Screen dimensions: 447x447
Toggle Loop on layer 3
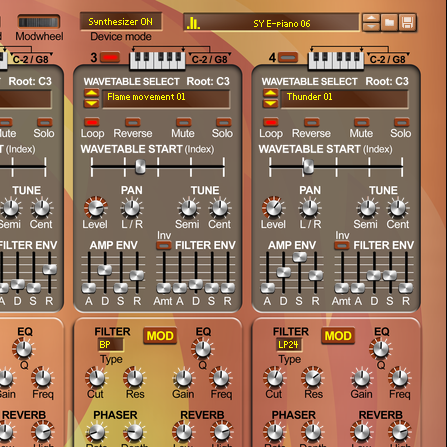click(92, 122)
